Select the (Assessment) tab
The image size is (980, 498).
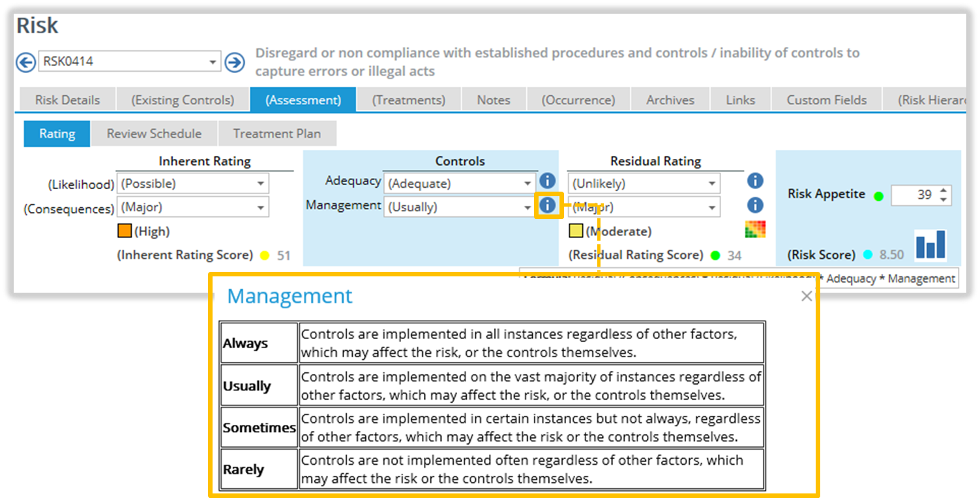pos(303,100)
